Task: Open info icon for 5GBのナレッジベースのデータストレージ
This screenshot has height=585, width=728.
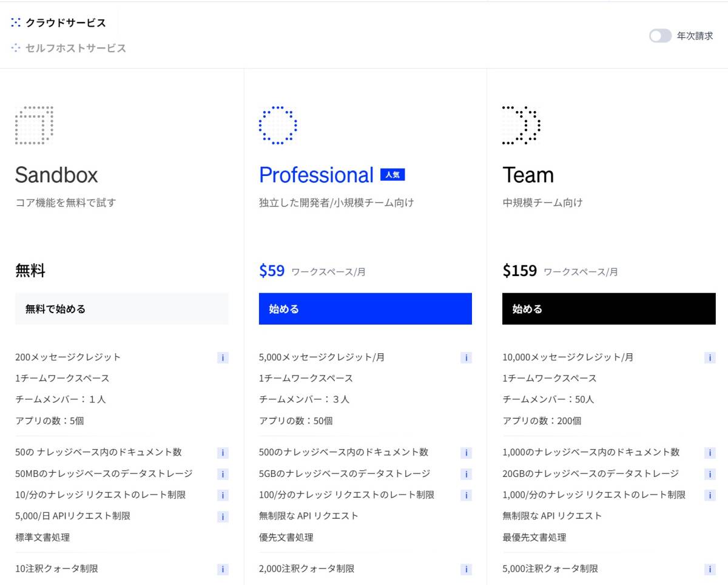Action: coord(466,474)
